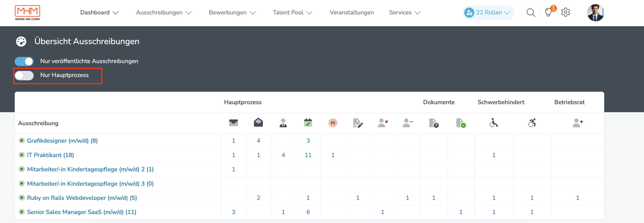Open Mitarbeiter/-in Kindertagespflege (m/w/d) 2 (1) link

click(x=90, y=169)
